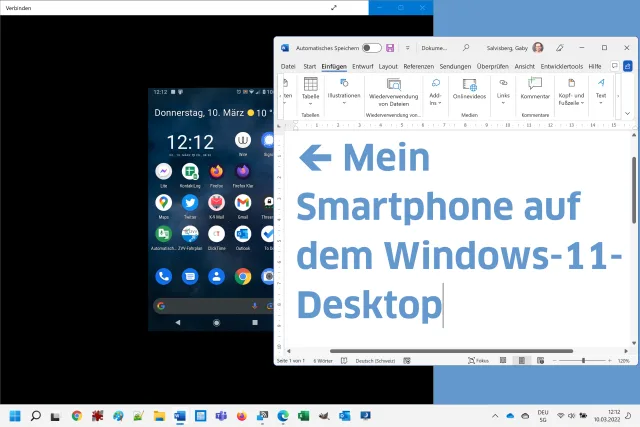Click the Salvisberg, Gaby account picture
The width and height of the screenshot is (640, 427).
click(x=538, y=48)
